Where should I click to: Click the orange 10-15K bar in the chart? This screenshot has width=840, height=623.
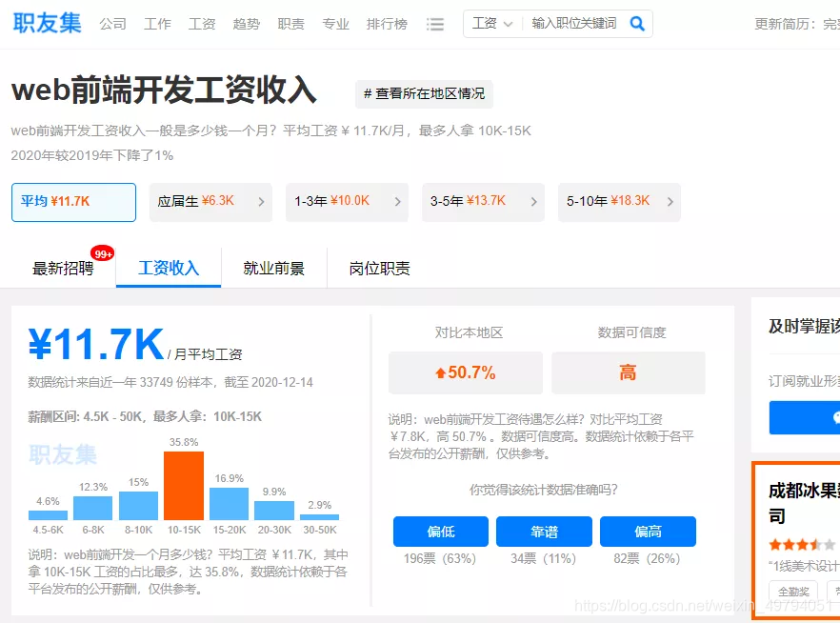[185, 486]
